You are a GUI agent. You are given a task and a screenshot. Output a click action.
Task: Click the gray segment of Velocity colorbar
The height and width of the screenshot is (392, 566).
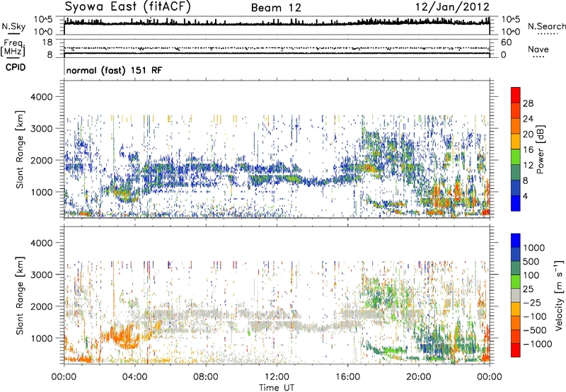516,295
